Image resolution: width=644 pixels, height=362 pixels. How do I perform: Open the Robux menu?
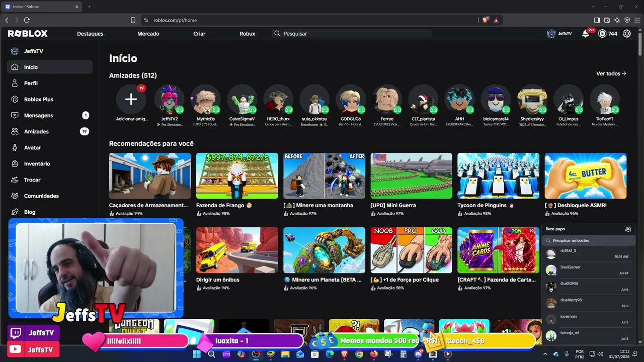247,34
